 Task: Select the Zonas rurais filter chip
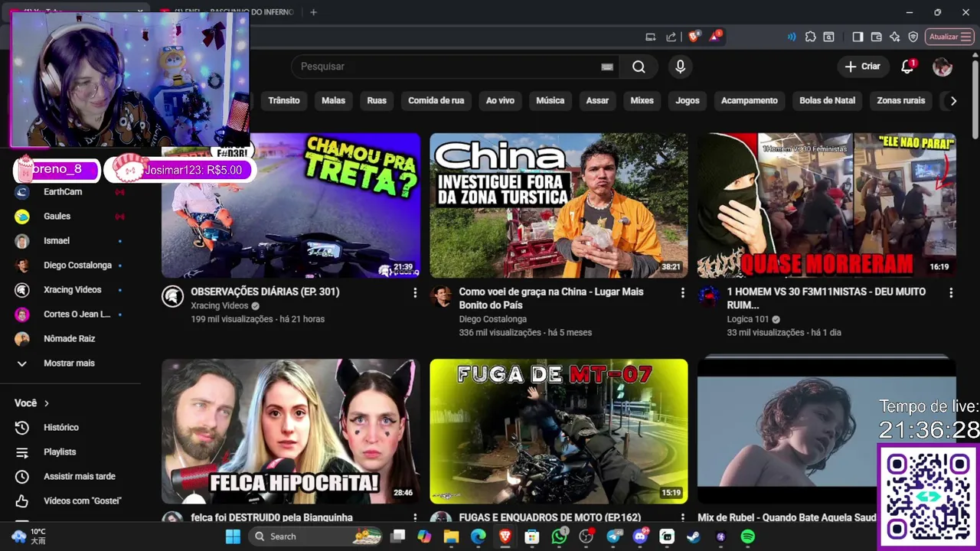900,100
